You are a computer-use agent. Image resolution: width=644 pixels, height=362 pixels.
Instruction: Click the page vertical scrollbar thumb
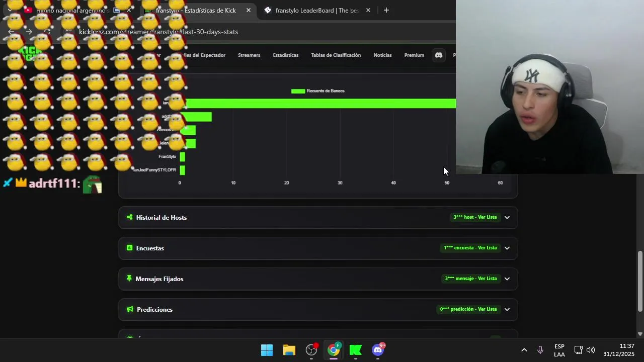[x=640, y=281]
